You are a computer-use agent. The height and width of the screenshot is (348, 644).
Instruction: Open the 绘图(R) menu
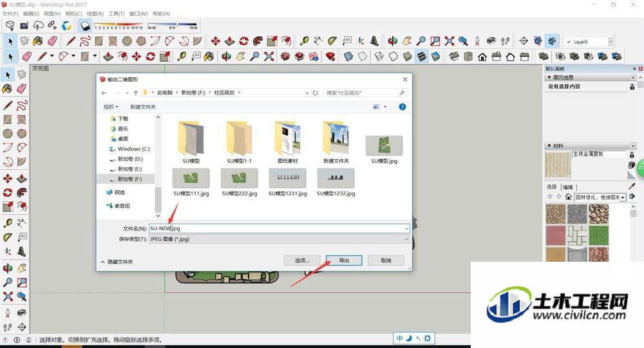coord(95,14)
